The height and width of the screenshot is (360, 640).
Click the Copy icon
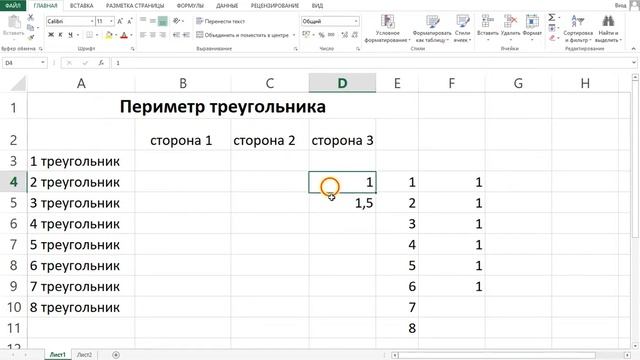tap(31, 28)
